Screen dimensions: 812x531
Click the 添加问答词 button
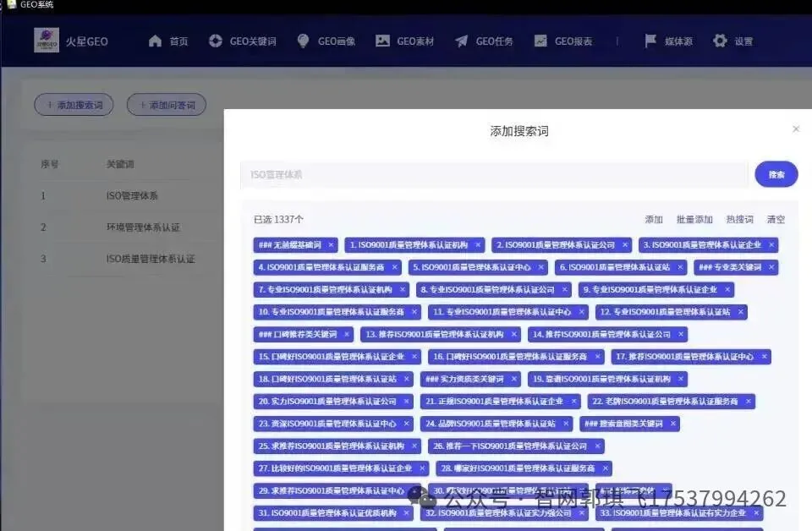[166, 105]
